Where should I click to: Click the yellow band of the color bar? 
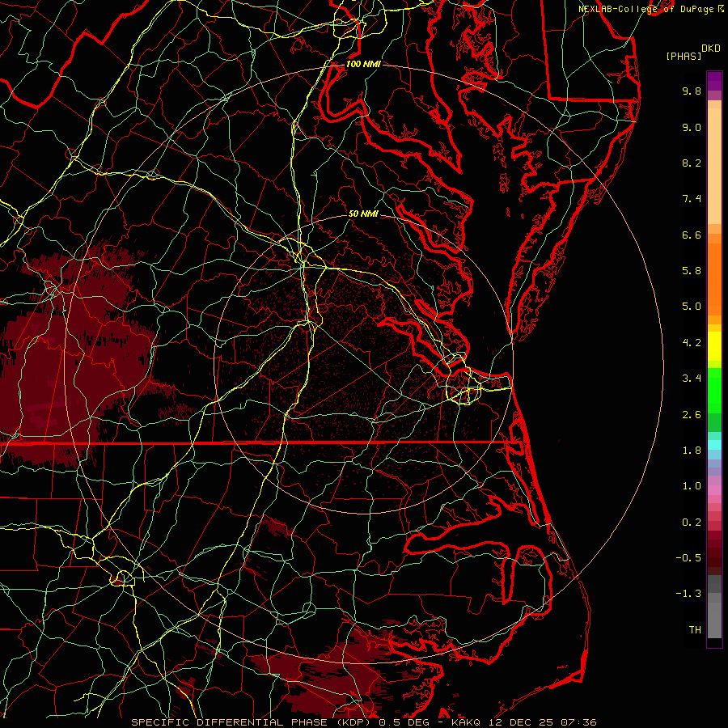pos(714,346)
